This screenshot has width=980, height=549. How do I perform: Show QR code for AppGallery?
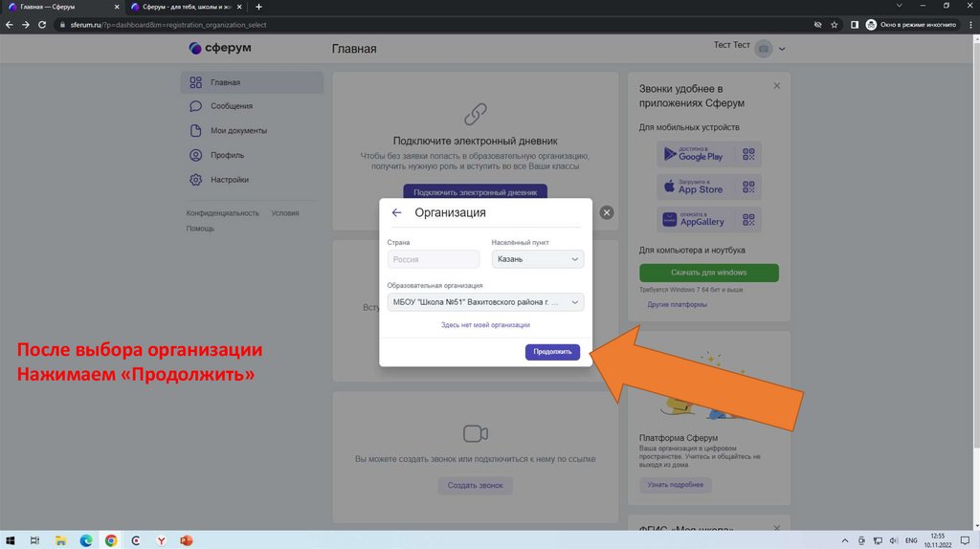(x=748, y=219)
